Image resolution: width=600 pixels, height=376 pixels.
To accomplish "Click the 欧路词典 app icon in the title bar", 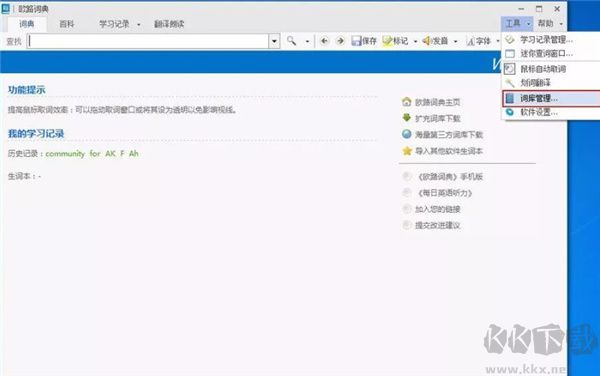I will [x=6, y=8].
